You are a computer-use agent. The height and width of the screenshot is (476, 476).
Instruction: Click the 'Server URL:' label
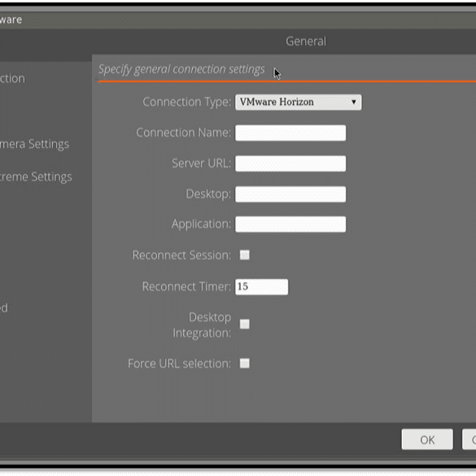[201, 164]
